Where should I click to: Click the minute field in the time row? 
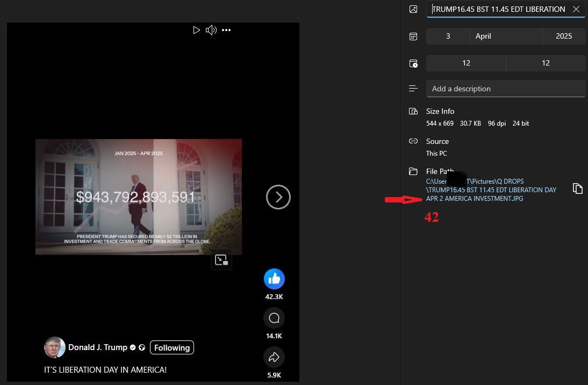[x=546, y=63]
